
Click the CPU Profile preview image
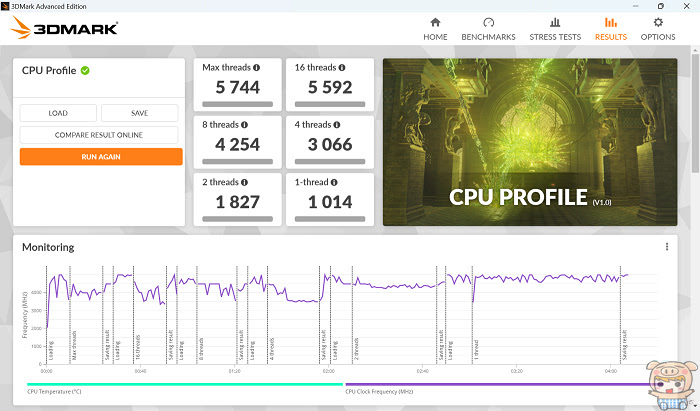tap(530, 142)
